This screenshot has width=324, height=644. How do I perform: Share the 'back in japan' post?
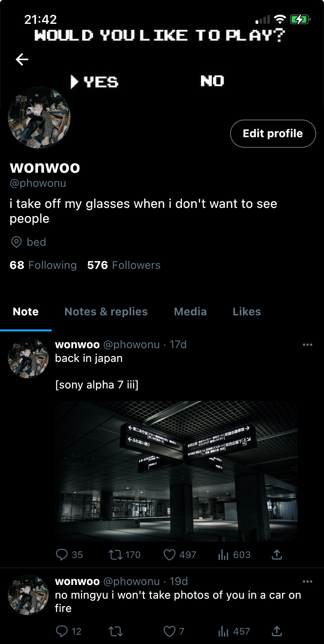pos(277,555)
